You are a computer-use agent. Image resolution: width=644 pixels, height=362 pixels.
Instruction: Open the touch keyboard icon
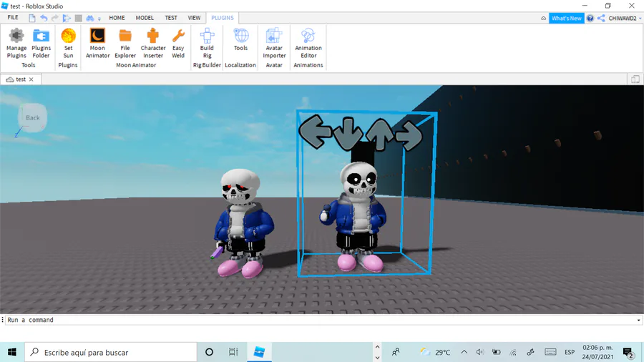click(x=550, y=352)
